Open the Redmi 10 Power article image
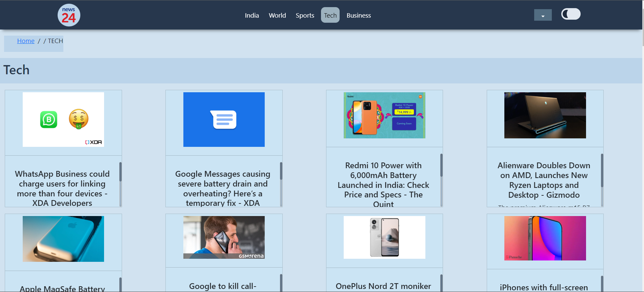This screenshot has width=644, height=292. pos(384,115)
